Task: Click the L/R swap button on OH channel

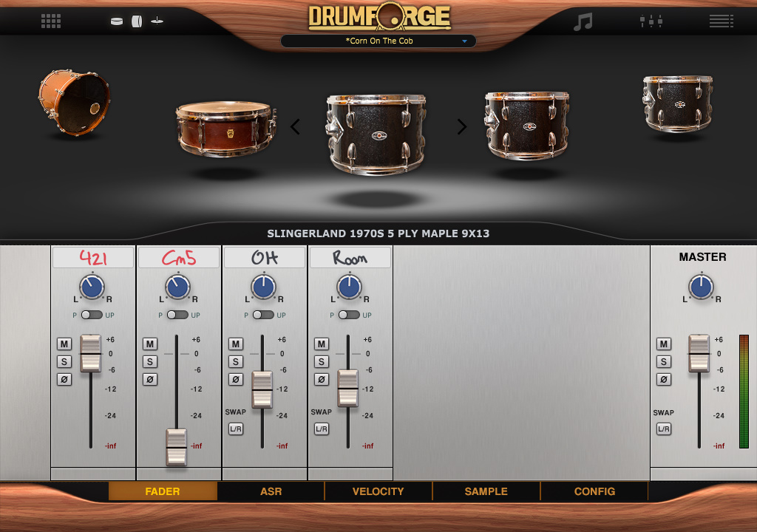Action: click(236, 429)
